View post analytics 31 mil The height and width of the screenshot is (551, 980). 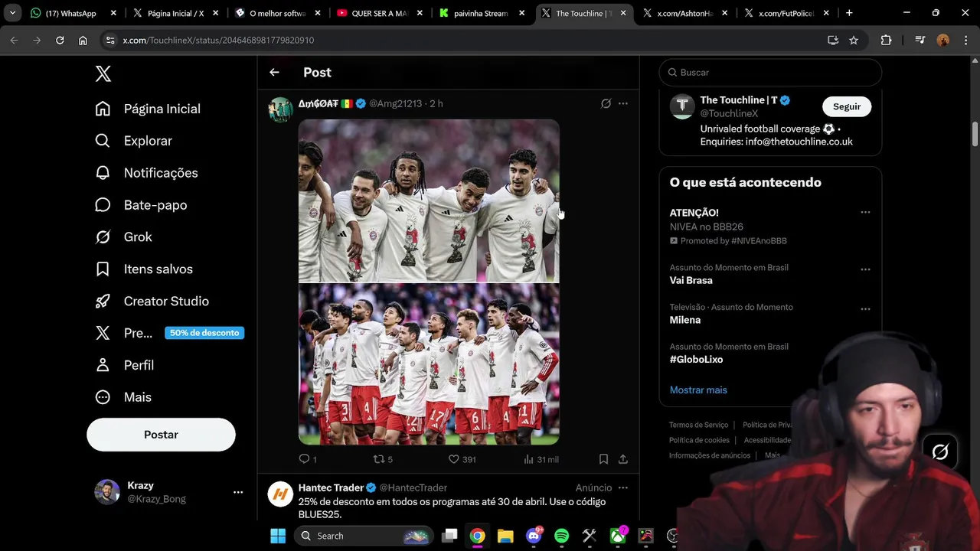(541, 459)
